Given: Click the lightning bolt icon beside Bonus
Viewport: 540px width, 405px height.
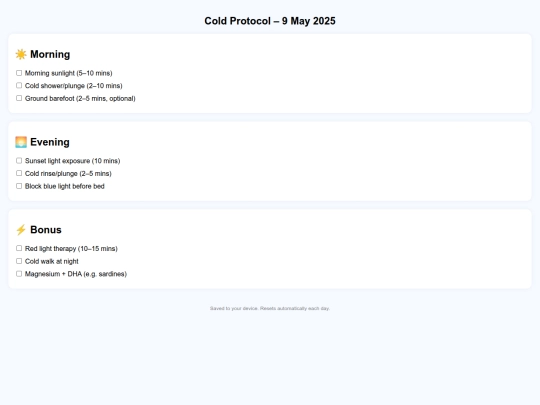Looking at the screenshot, I should tap(21, 230).
